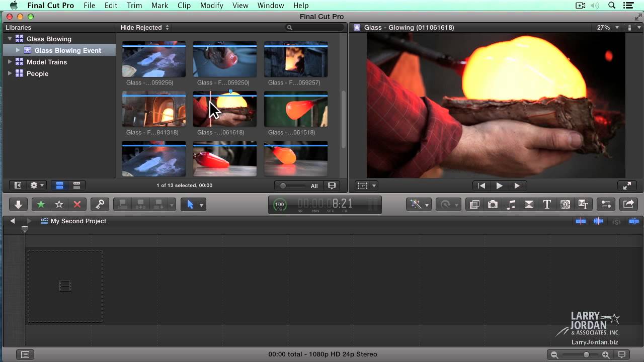Toggle audio skimming in the timeline
Image resolution: width=644 pixels, height=362 pixels.
[598, 221]
